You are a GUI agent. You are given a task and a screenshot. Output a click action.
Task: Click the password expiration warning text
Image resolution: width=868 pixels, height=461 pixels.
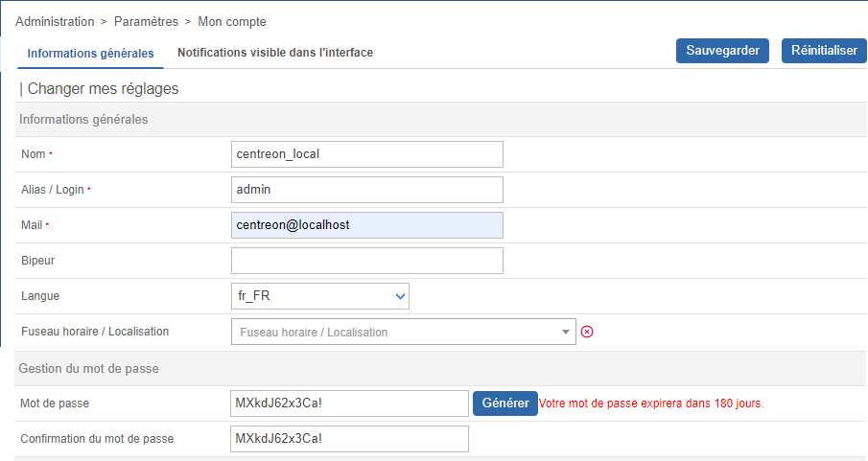point(651,403)
